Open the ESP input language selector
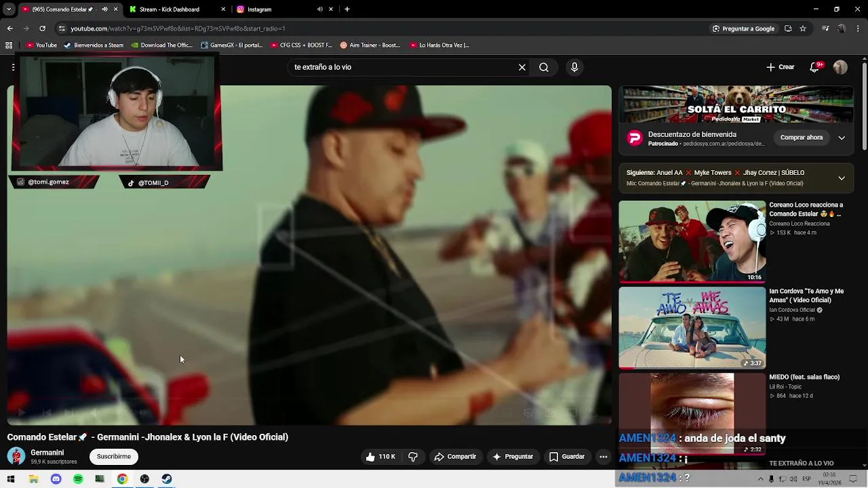This screenshot has height=488, width=868. (806, 479)
